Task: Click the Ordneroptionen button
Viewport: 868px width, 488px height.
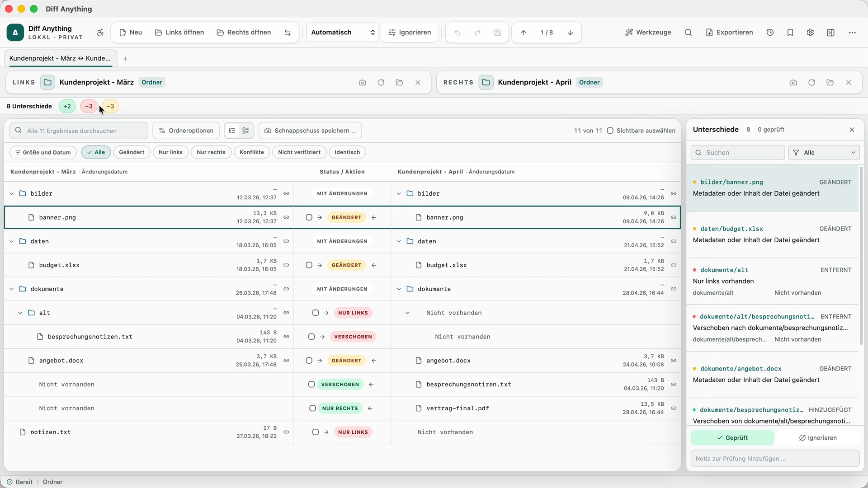Action: tap(186, 131)
